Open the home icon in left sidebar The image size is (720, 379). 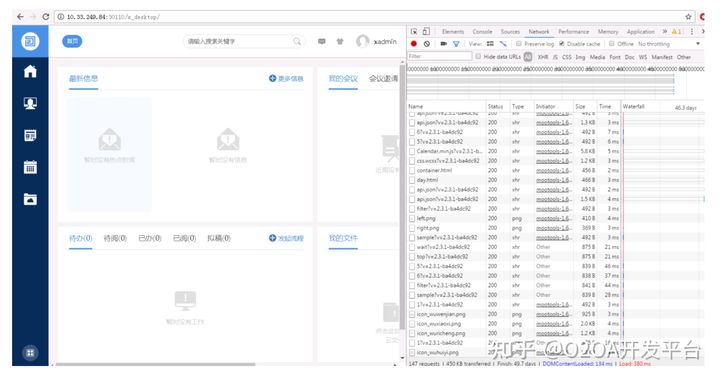(x=30, y=71)
